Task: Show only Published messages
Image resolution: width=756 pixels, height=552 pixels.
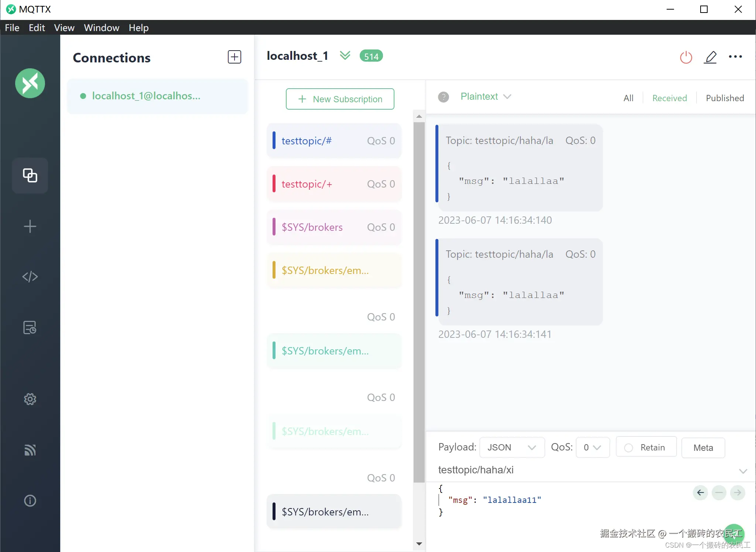Action: tap(725, 98)
